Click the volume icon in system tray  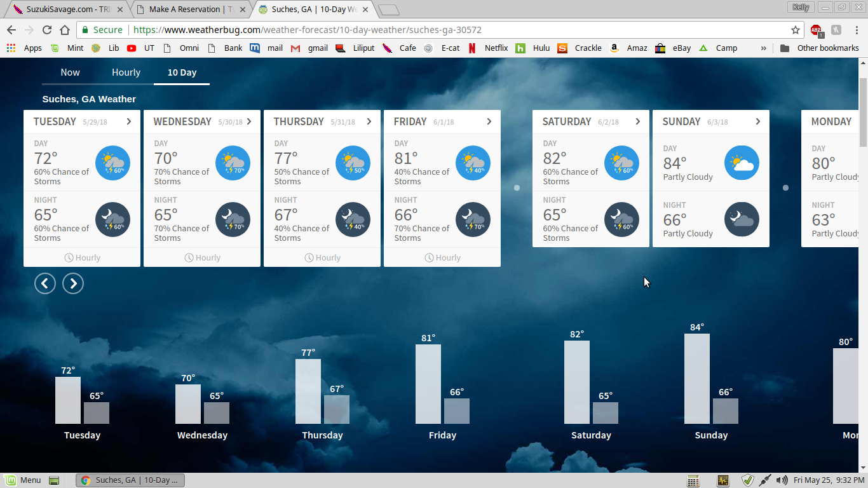(782, 480)
